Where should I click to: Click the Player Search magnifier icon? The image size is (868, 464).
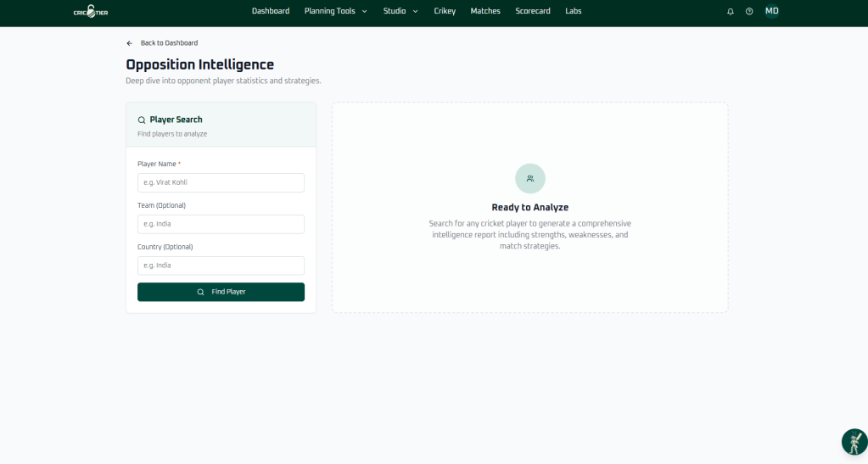142,120
